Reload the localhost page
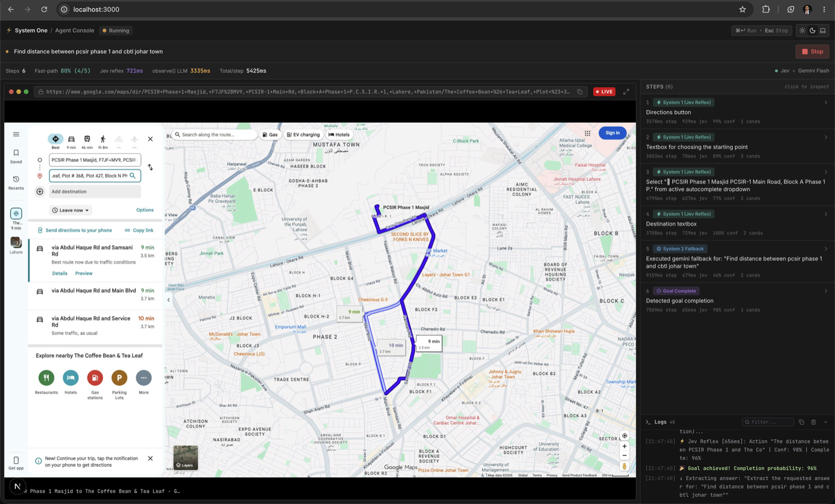This screenshot has height=504, width=835. tap(44, 9)
